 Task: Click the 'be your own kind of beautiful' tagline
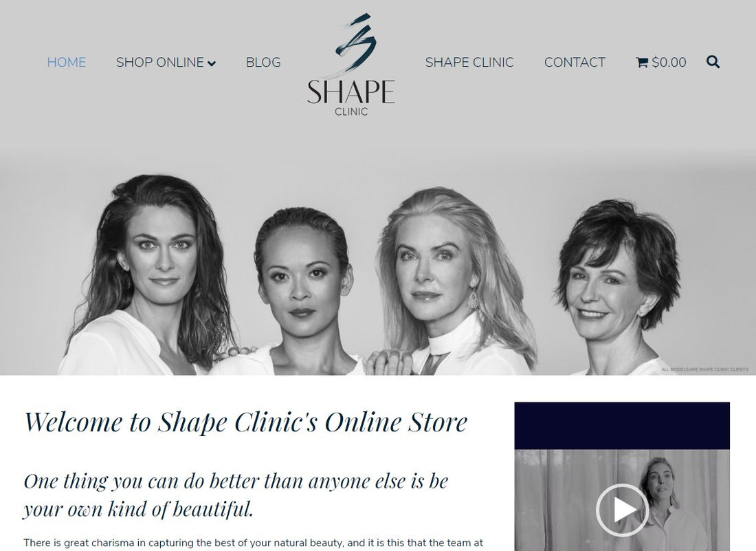point(236,495)
